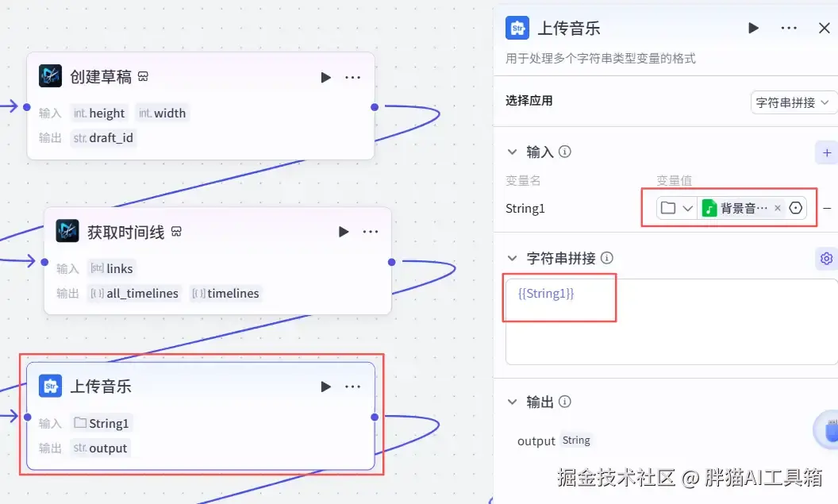Run the 上传音乐 canvas node

(325, 387)
